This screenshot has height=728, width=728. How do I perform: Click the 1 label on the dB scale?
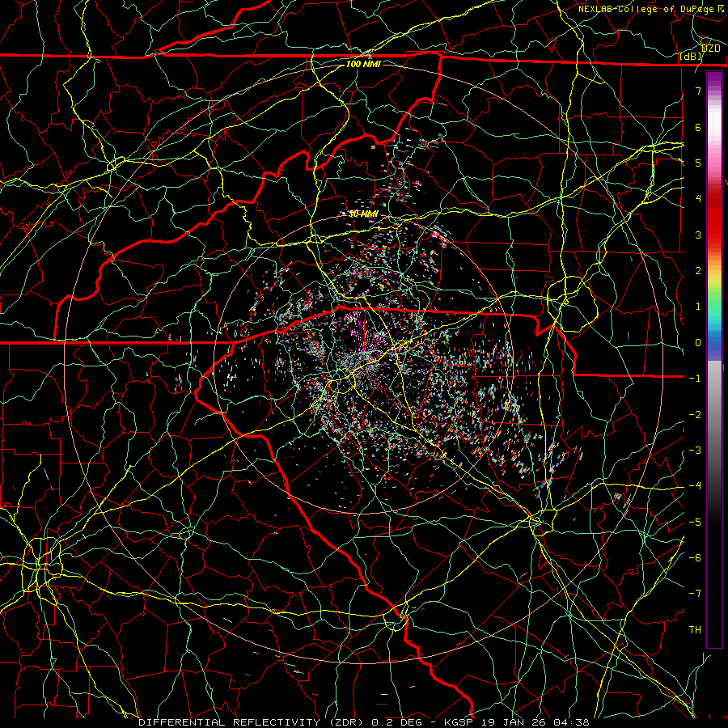pyautogui.click(x=698, y=307)
